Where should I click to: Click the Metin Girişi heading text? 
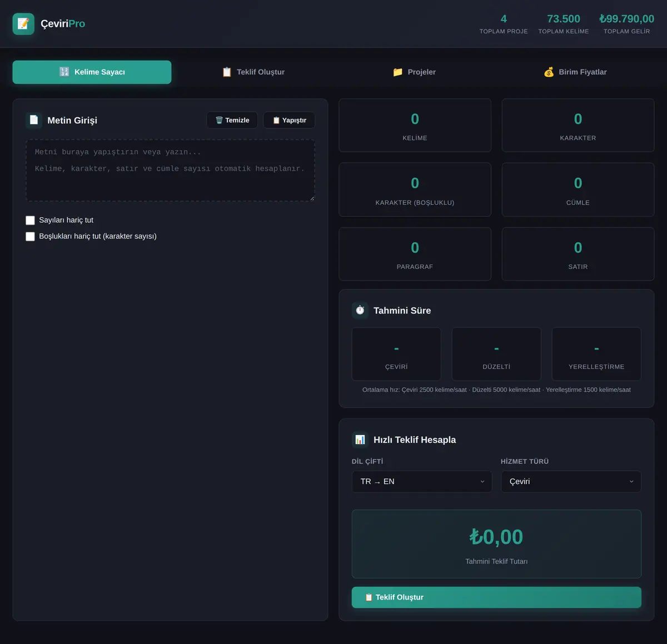(72, 120)
